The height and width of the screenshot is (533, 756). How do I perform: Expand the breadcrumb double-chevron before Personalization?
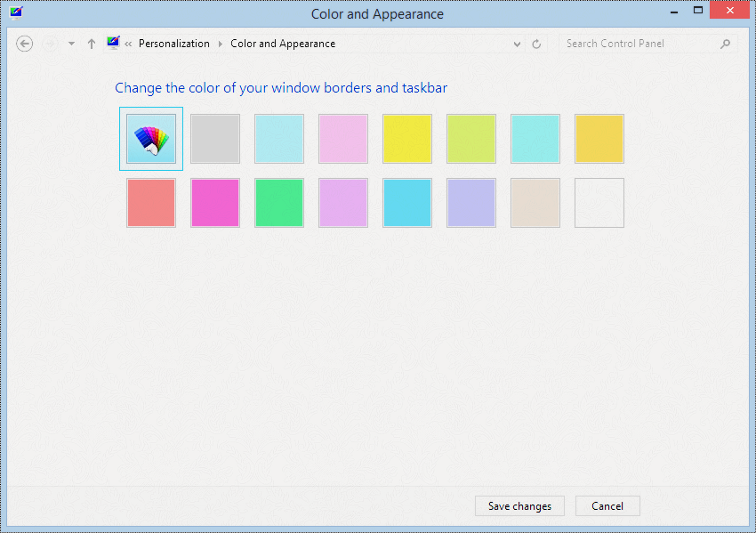pyautogui.click(x=128, y=44)
